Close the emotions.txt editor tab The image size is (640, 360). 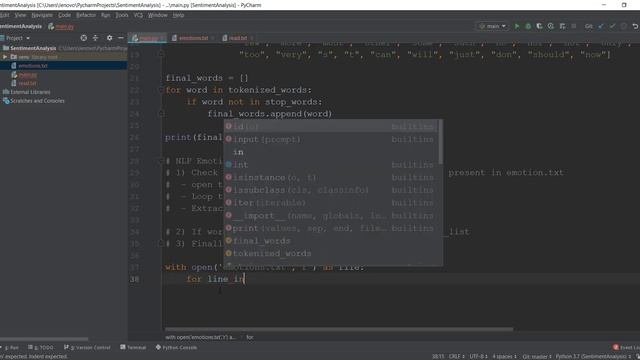[x=213, y=38]
